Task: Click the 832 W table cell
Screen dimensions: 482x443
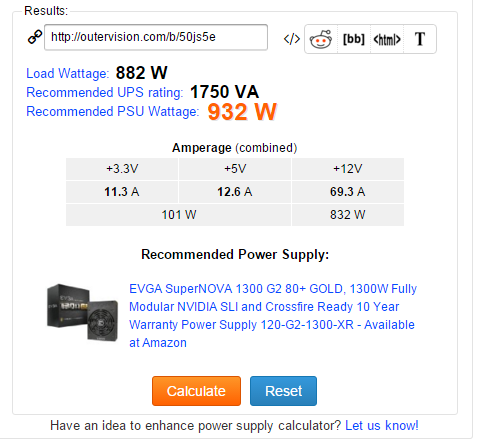Action: pos(348,215)
